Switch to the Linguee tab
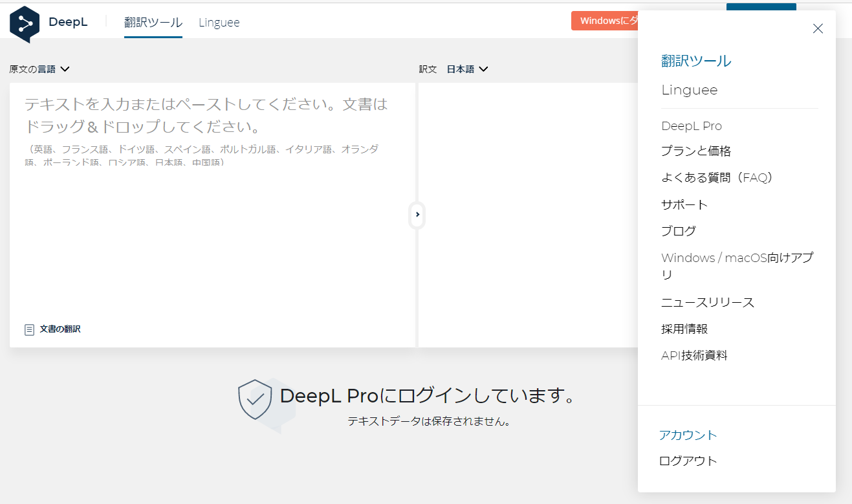This screenshot has height=504, width=852. 219,22
